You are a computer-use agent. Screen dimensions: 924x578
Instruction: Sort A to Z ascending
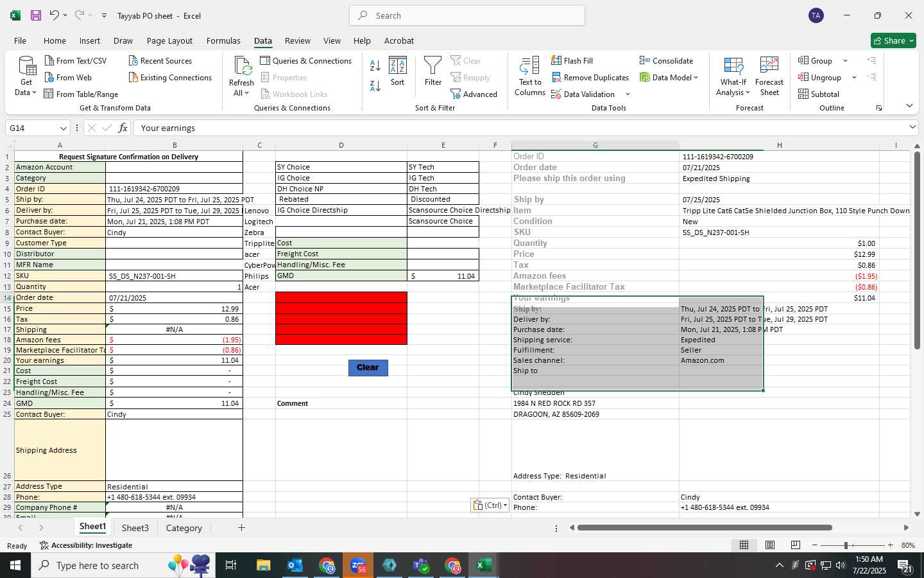pyautogui.click(x=375, y=65)
